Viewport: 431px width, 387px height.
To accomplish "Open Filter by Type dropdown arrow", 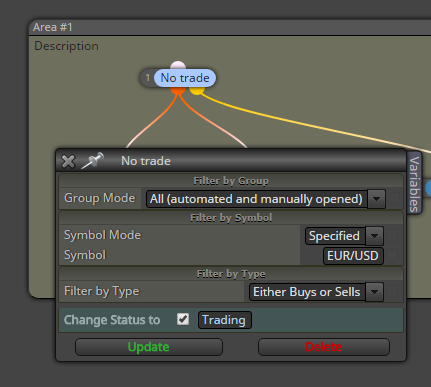I will coord(374,292).
